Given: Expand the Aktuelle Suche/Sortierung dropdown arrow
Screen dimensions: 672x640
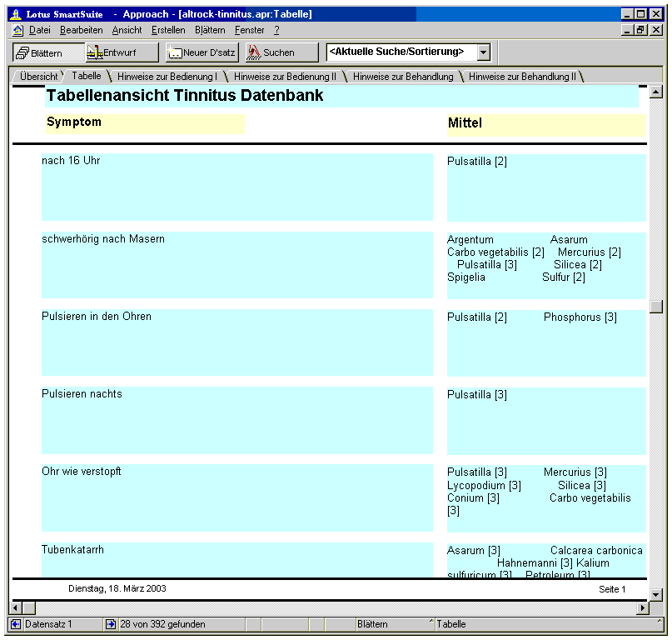Looking at the screenshot, I should [484, 52].
